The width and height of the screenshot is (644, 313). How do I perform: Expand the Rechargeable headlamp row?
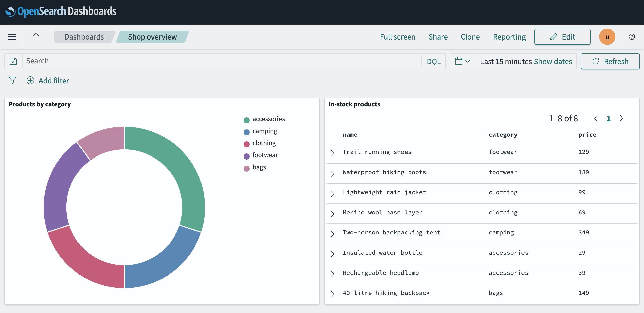tap(333, 274)
